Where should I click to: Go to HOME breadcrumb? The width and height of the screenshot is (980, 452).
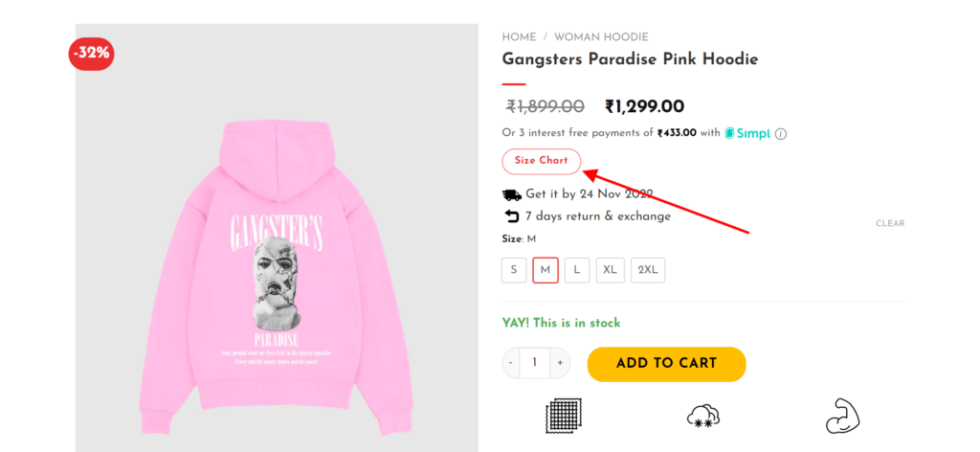[x=519, y=37]
